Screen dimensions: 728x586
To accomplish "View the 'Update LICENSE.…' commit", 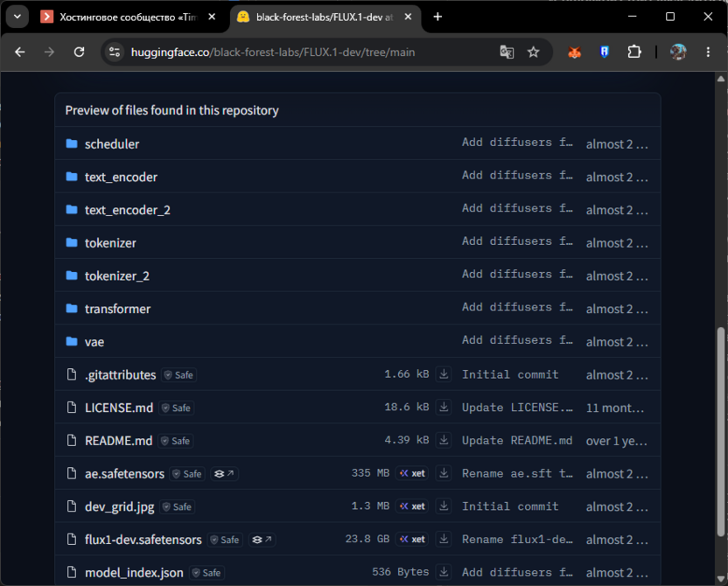I will (x=517, y=407).
